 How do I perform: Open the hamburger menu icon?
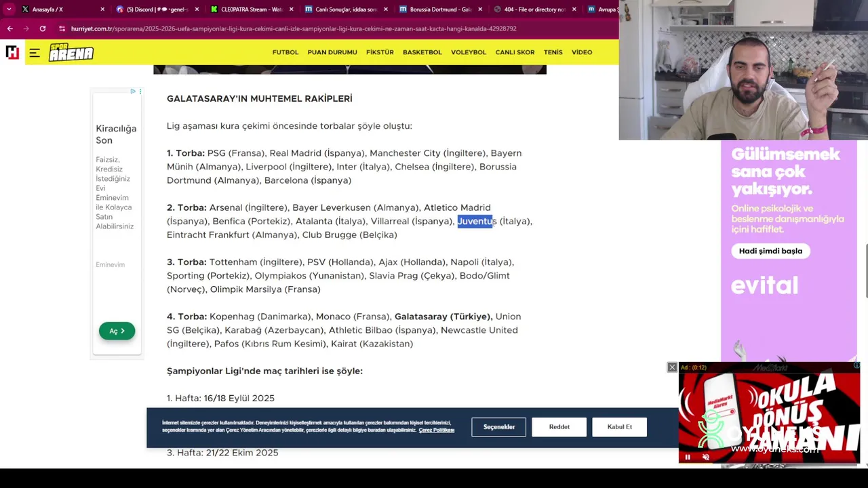point(35,52)
